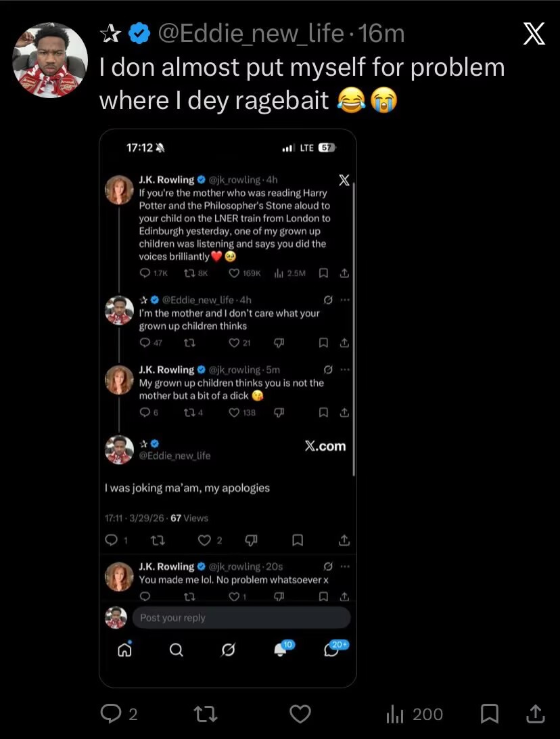The width and height of the screenshot is (560, 739).
Task: Like the outer Eddie_new_life post
Action: click(x=300, y=714)
